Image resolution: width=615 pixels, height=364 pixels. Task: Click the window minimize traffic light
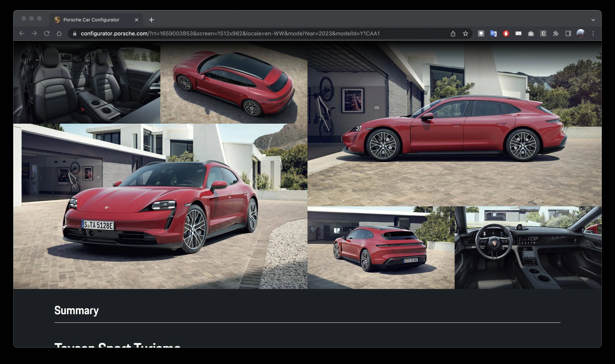tap(31, 19)
